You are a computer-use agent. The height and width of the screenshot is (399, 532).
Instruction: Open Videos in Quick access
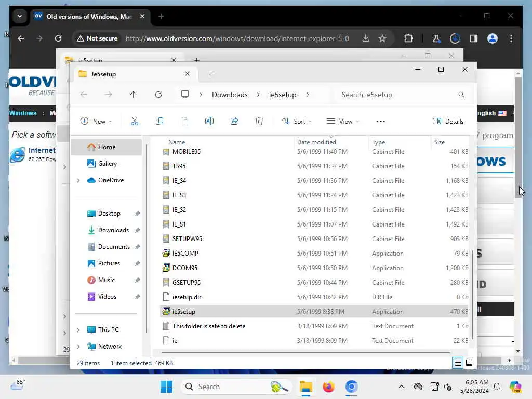click(x=106, y=297)
